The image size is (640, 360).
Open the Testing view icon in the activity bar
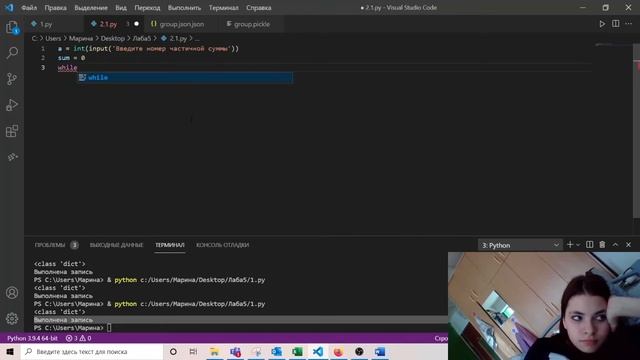(12, 157)
